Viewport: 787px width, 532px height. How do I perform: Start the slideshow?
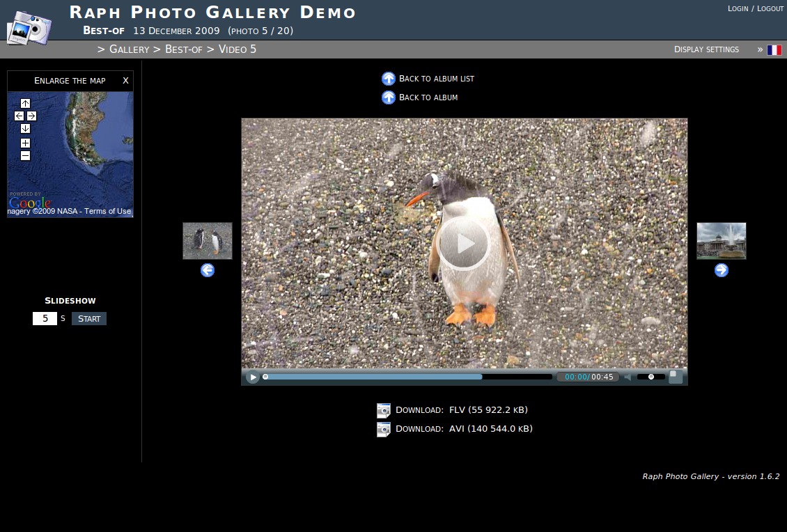pyautogui.click(x=89, y=318)
